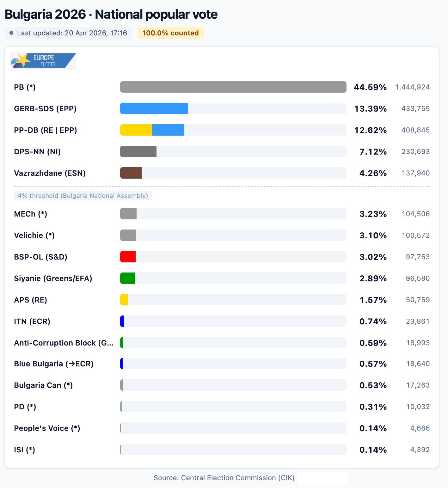Click the 4% threshold label

pos(83,196)
